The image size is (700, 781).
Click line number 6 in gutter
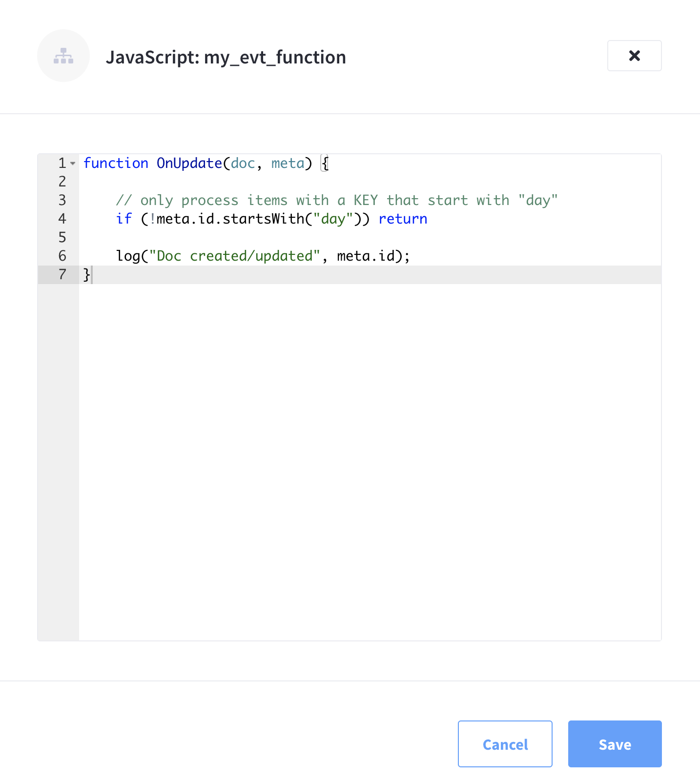coord(62,256)
